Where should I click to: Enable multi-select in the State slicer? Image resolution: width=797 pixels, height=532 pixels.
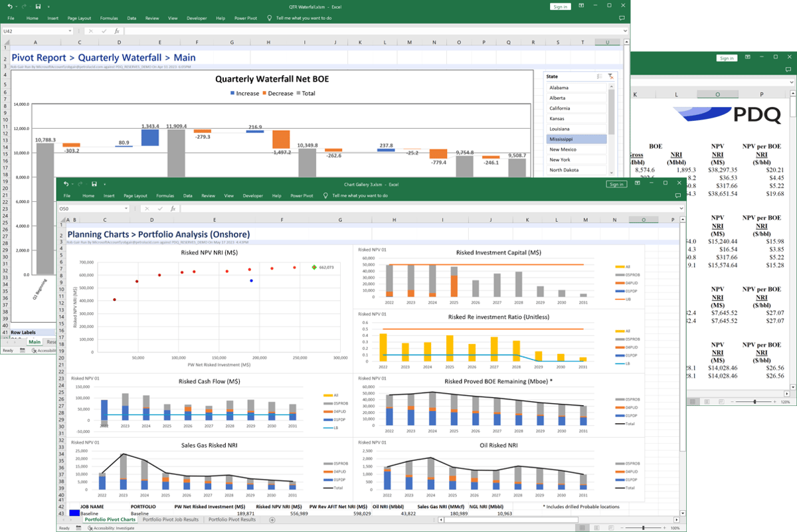tap(600, 76)
